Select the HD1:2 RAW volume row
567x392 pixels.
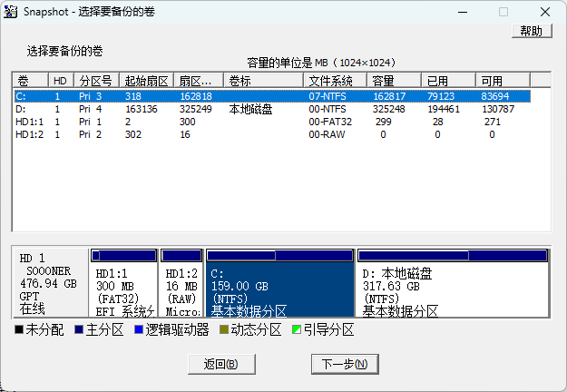pyautogui.click(x=181, y=134)
